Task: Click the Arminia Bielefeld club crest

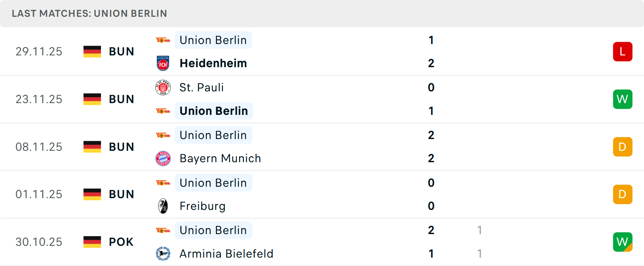Action: pyautogui.click(x=163, y=254)
